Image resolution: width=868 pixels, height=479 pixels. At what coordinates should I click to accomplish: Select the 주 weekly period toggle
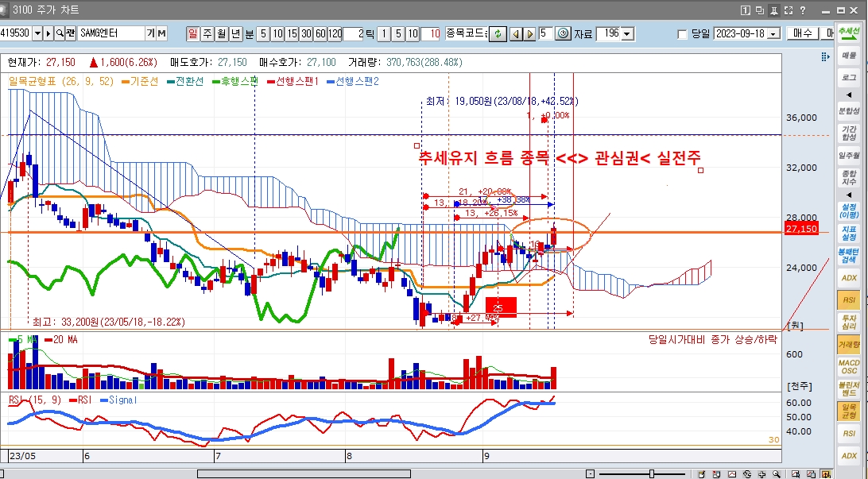207,33
